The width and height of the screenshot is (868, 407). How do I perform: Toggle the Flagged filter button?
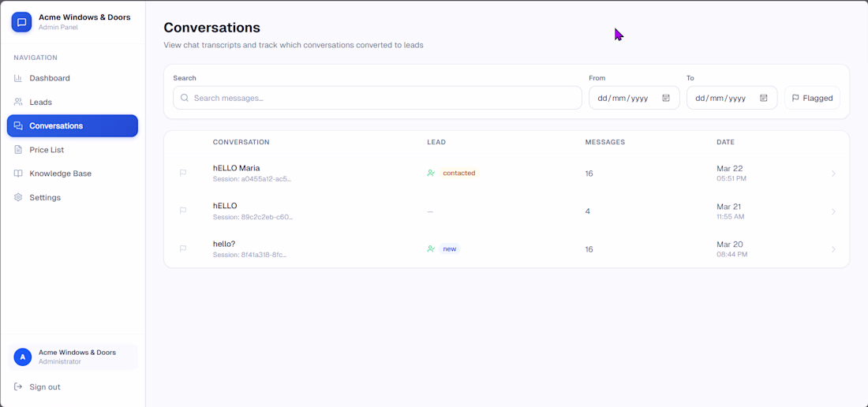pos(812,98)
